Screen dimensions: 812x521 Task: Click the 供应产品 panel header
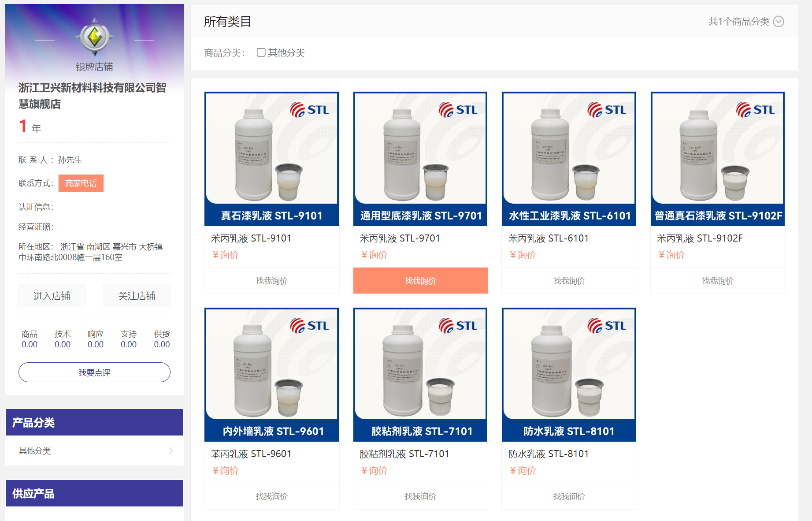click(94, 493)
